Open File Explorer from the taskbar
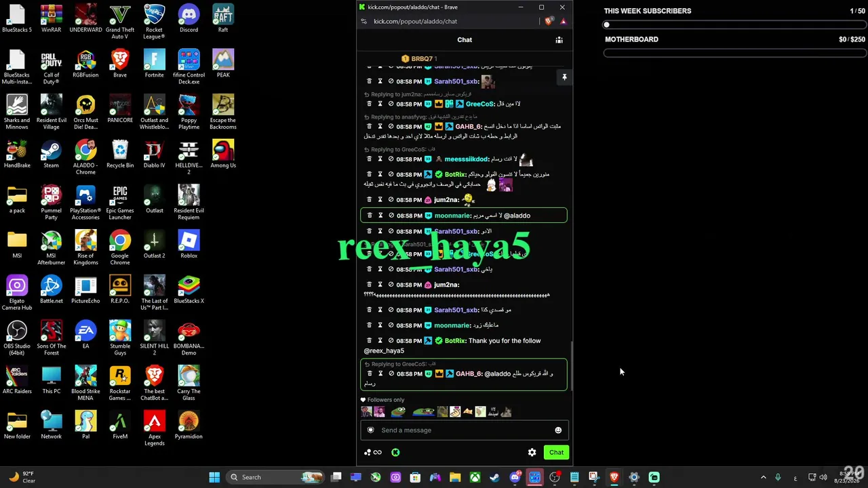The width and height of the screenshot is (868, 488). click(x=455, y=477)
